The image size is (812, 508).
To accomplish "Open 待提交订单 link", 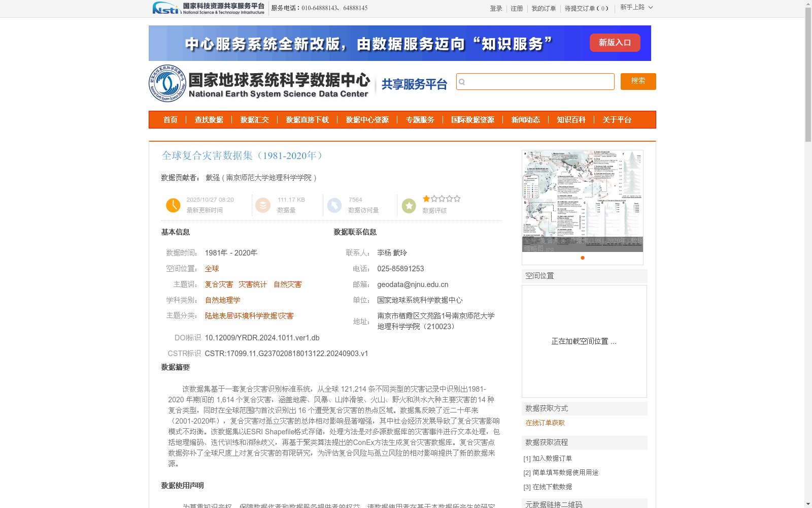I will click(x=586, y=9).
